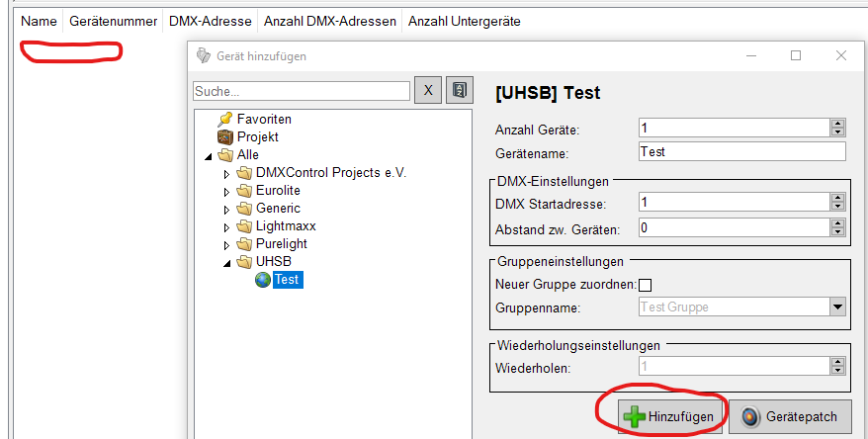Click the Eurolite folder icon
The image size is (868, 439).
coord(243,191)
